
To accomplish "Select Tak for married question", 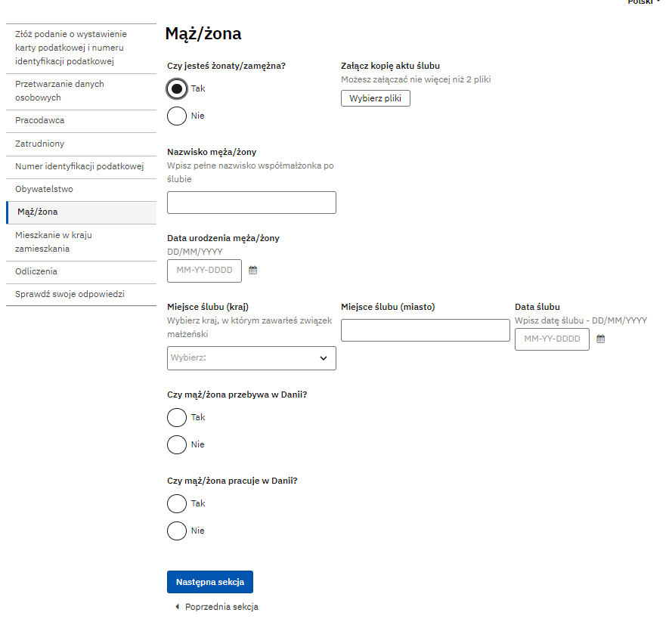I will point(177,88).
